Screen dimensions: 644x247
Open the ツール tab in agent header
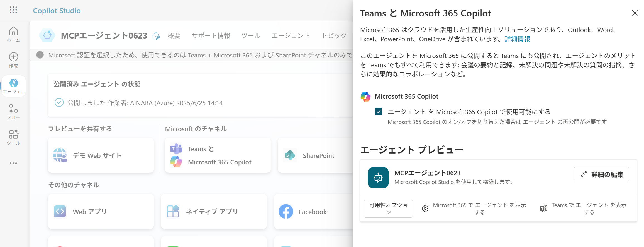click(251, 35)
